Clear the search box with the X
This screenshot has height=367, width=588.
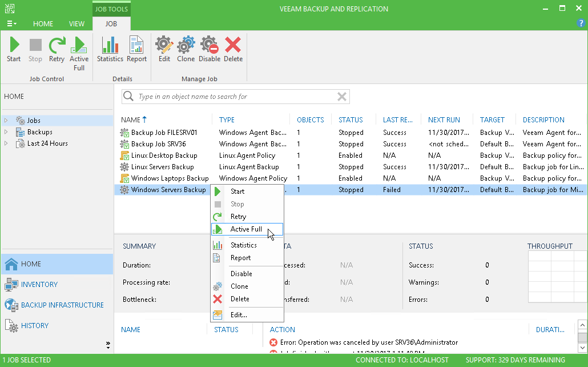(341, 97)
